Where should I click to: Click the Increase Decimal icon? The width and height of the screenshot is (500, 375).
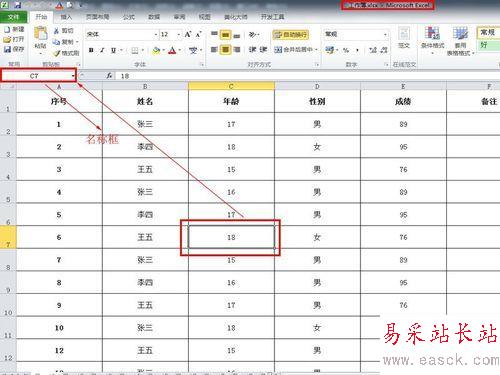[x=373, y=50]
